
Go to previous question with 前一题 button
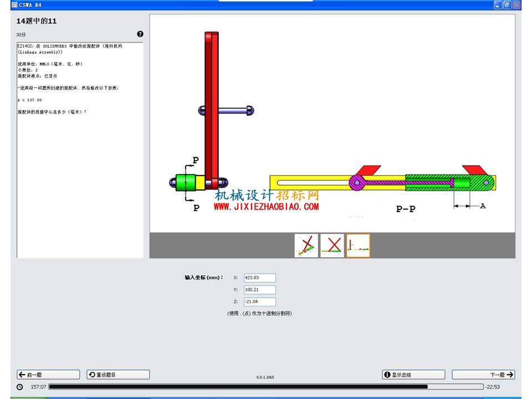(x=49, y=375)
